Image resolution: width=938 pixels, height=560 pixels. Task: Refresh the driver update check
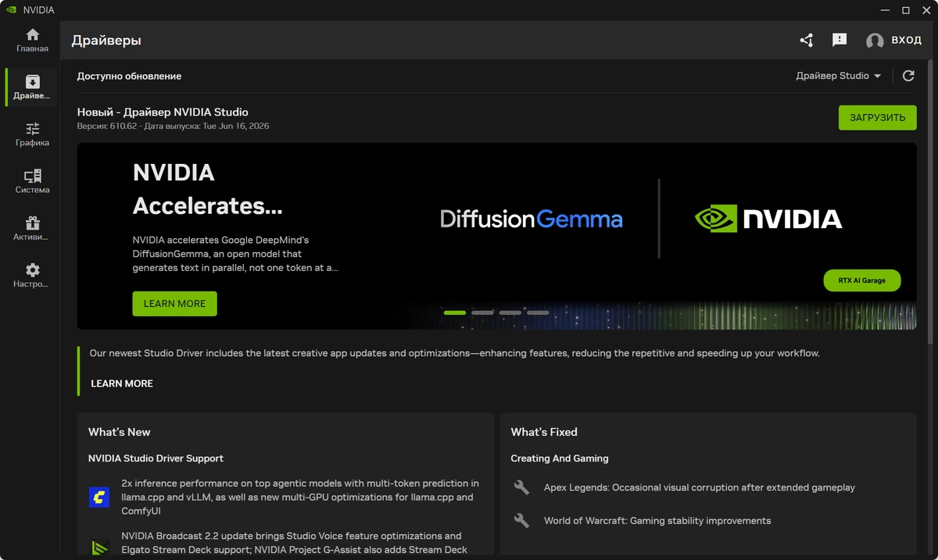click(x=908, y=76)
